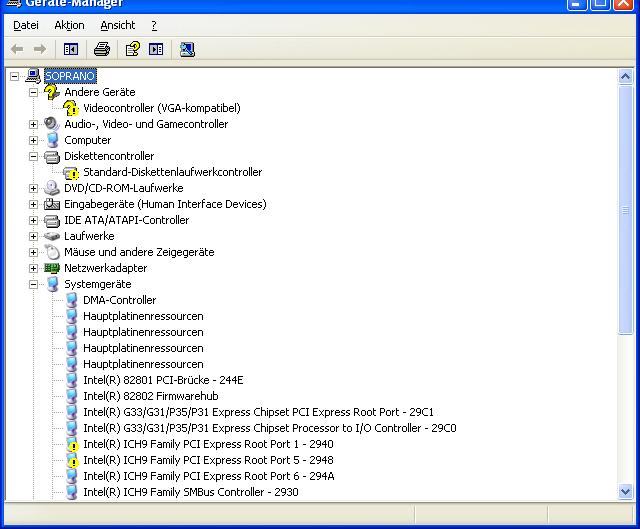This screenshot has height=529, width=640.
Task: Select Videocontroller (VGA-kompatibel) entry
Action: [162, 108]
